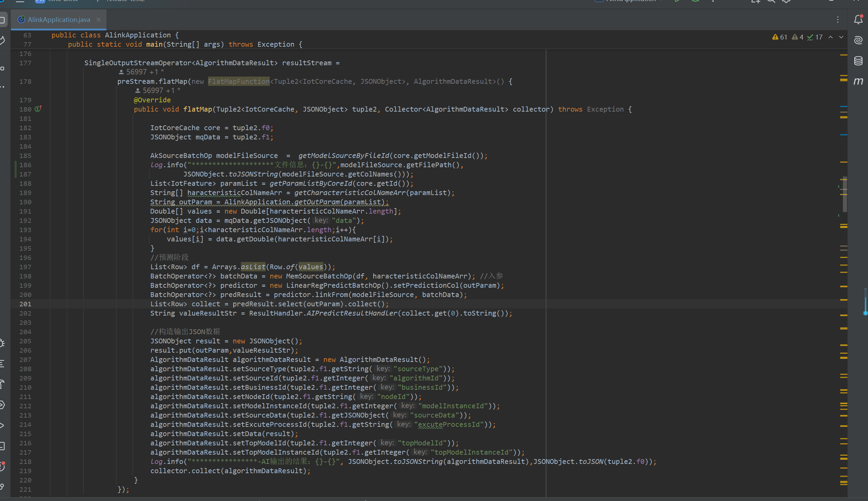Click author hint above line 178
868x501 pixels.
141,72
